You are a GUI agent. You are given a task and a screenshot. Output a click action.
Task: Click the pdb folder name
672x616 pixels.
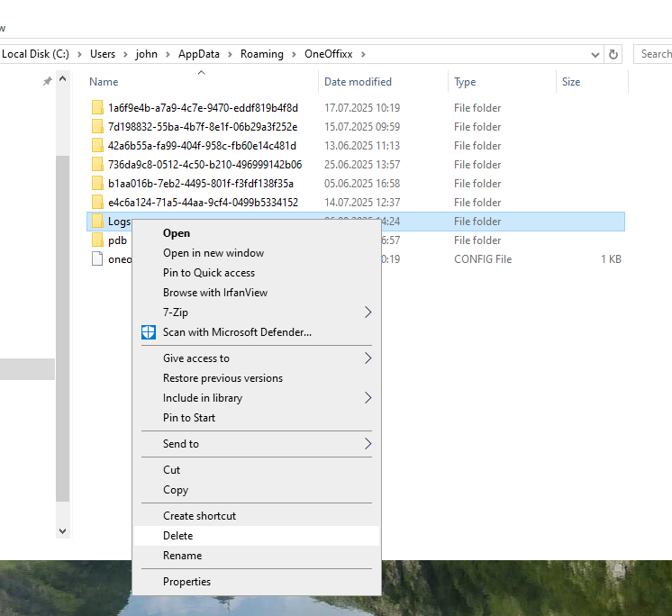click(117, 240)
